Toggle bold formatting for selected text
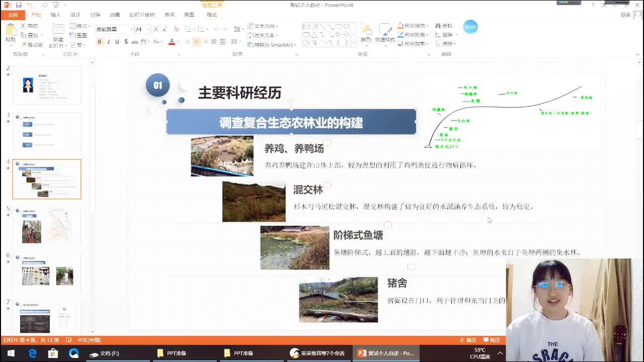Viewport: 644px width, 362px height. point(100,41)
